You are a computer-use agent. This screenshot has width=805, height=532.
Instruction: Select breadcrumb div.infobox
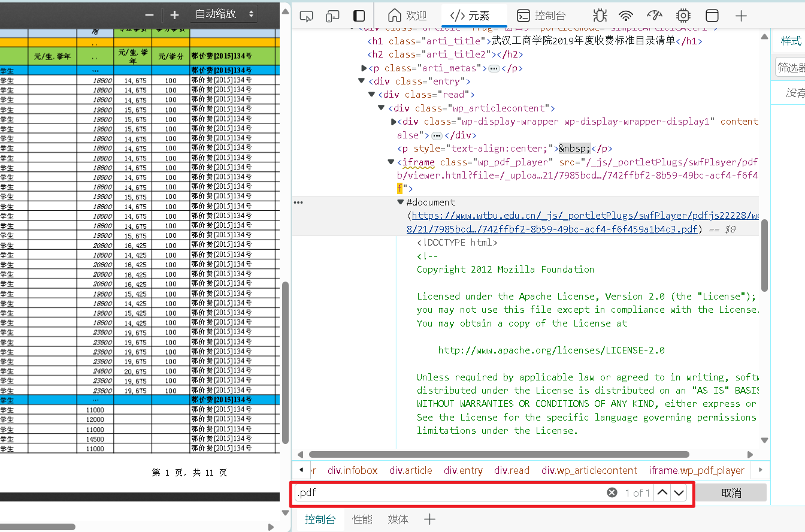click(x=353, y=470)
